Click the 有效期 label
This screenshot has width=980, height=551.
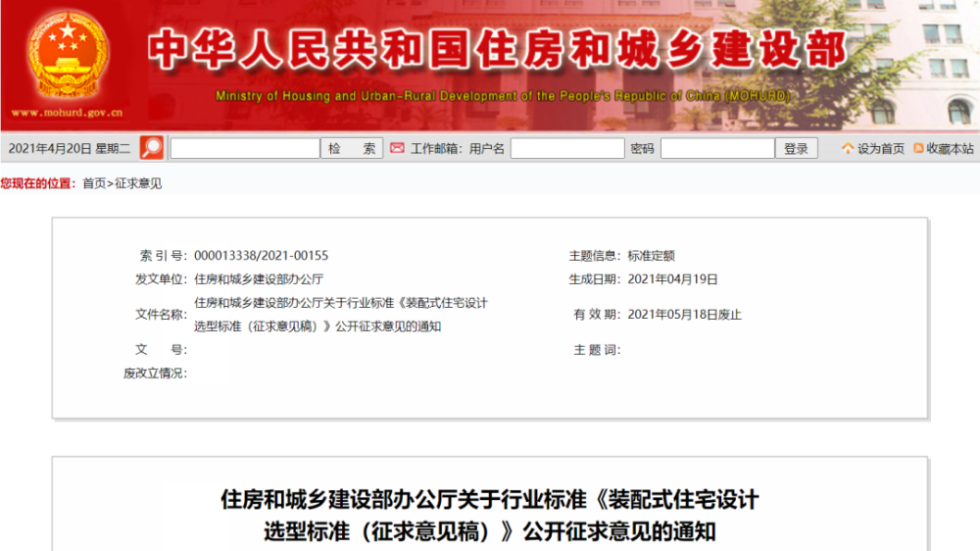click(597, 315)
